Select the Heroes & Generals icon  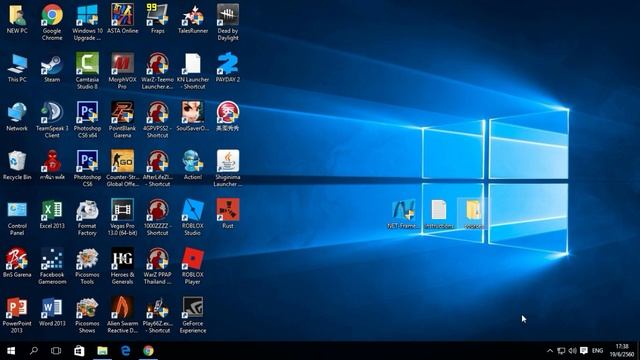(122, 266)
